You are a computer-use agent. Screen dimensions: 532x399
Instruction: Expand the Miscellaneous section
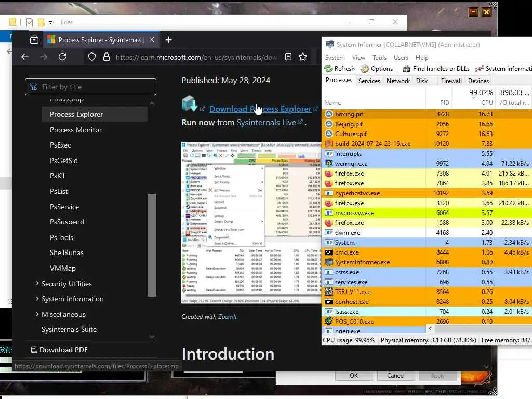37,314
